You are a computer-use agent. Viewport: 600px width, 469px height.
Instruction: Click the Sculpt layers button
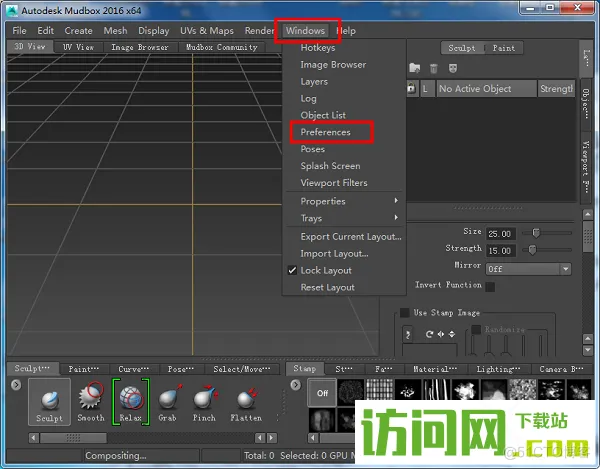[462, 48]
